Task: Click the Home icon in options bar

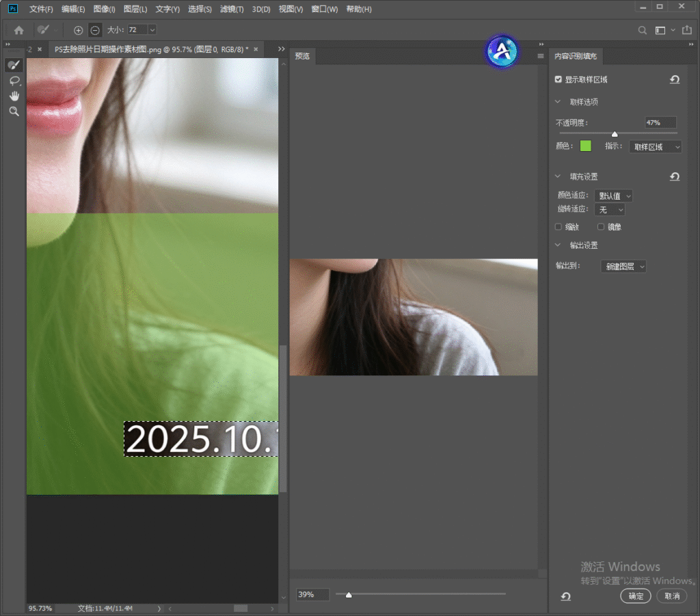Action: click(x=18, y=30)
